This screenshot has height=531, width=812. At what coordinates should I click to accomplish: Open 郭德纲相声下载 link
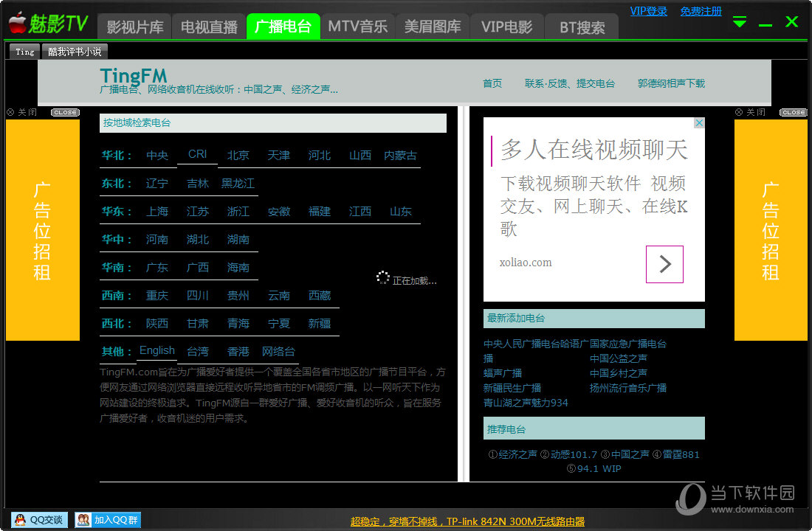coord(671,83)
